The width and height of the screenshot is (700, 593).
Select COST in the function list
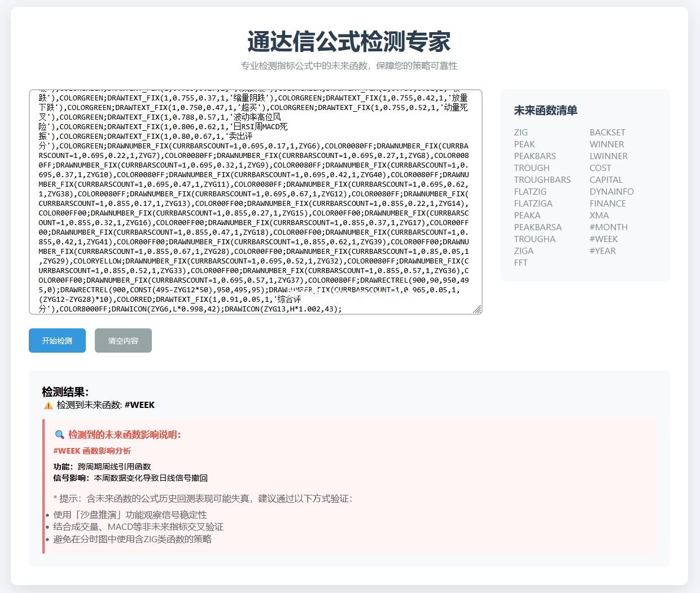[600, 168]
